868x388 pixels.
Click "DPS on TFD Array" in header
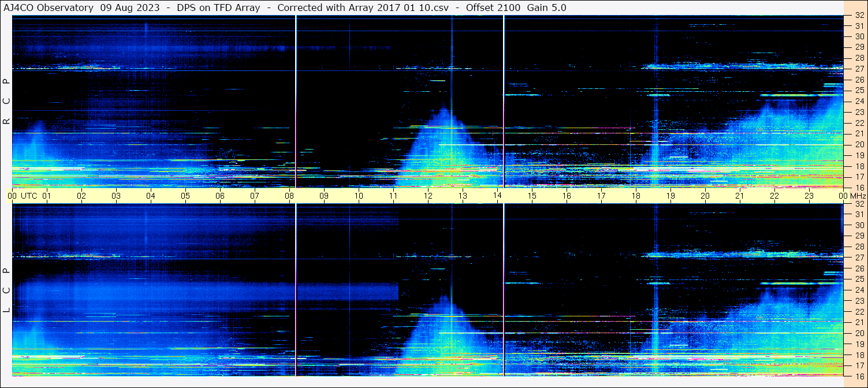218,8
